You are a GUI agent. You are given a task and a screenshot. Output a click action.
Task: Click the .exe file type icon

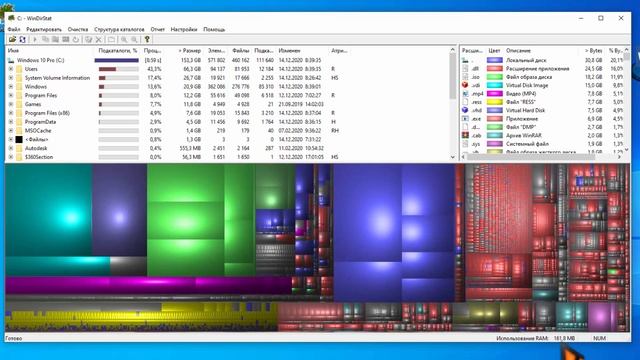[465, 118]
